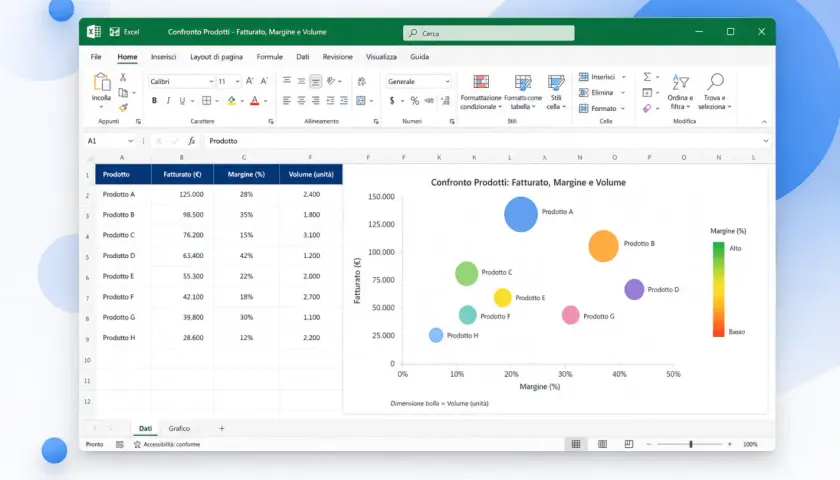
Task: Open the Grafico sheet tab
Action: (179, 429)
